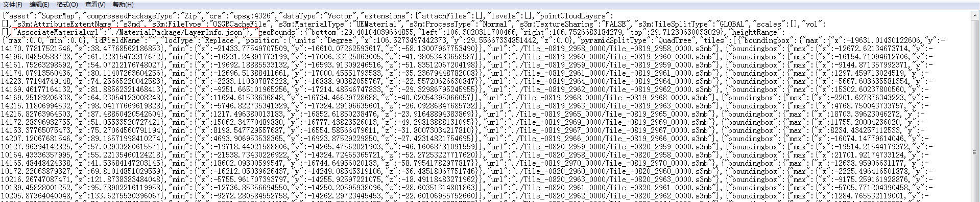Open the 格式(O) menu
The image size is (980, 202).
[67, 4]
